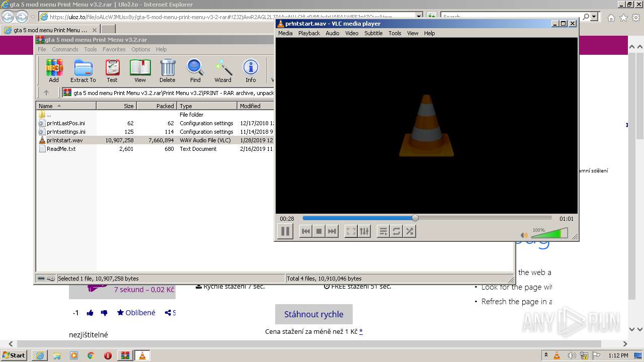Click the Delete trash can icon
The height and width of the screenshot is (362, 644).
(x=168, y=70)
